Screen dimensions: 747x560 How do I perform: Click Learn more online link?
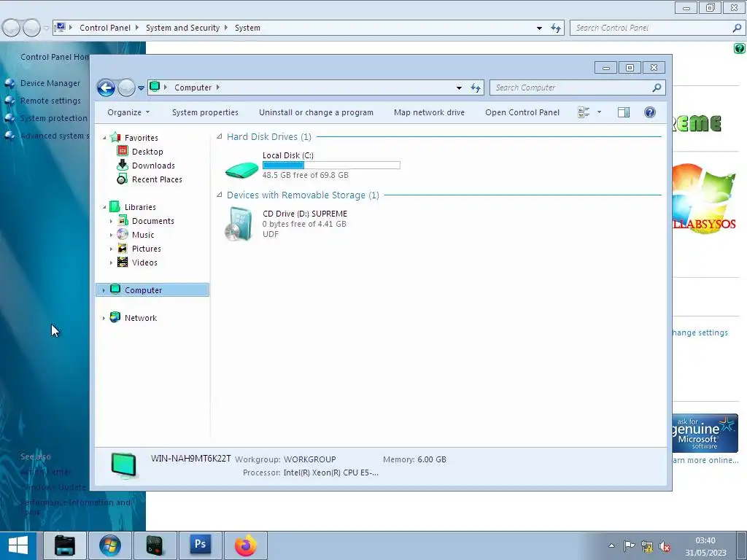click(705, 460)
